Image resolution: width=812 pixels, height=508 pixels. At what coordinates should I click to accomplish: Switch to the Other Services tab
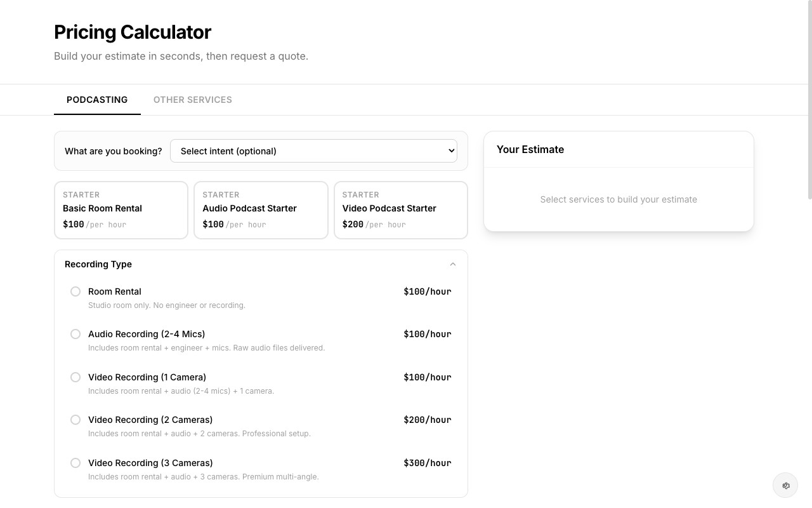pos(193,100)
